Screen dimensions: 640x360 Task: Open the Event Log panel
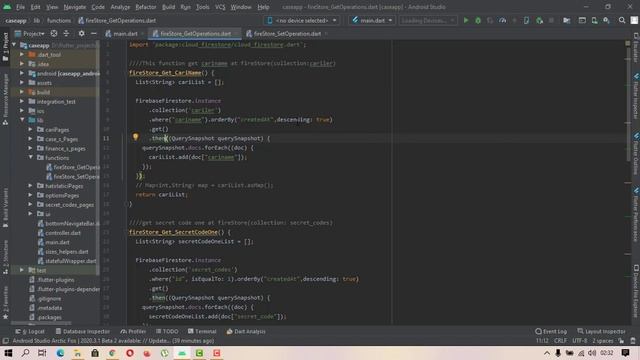click(551, 331)
